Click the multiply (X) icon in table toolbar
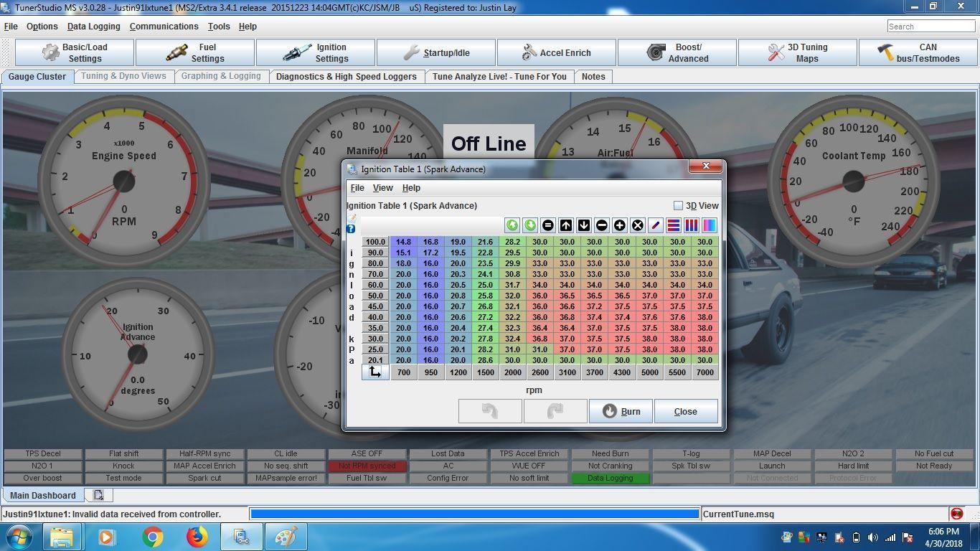 [638, 225]
